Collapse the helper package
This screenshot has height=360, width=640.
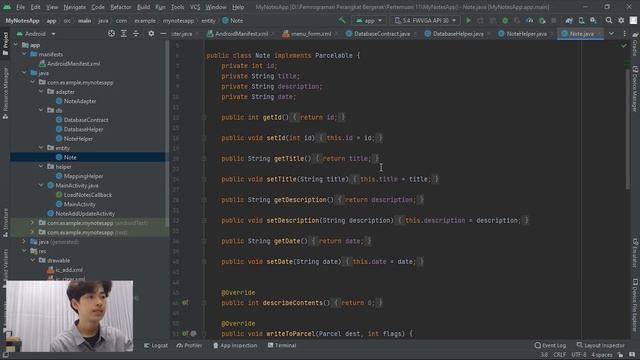point(41,167)
